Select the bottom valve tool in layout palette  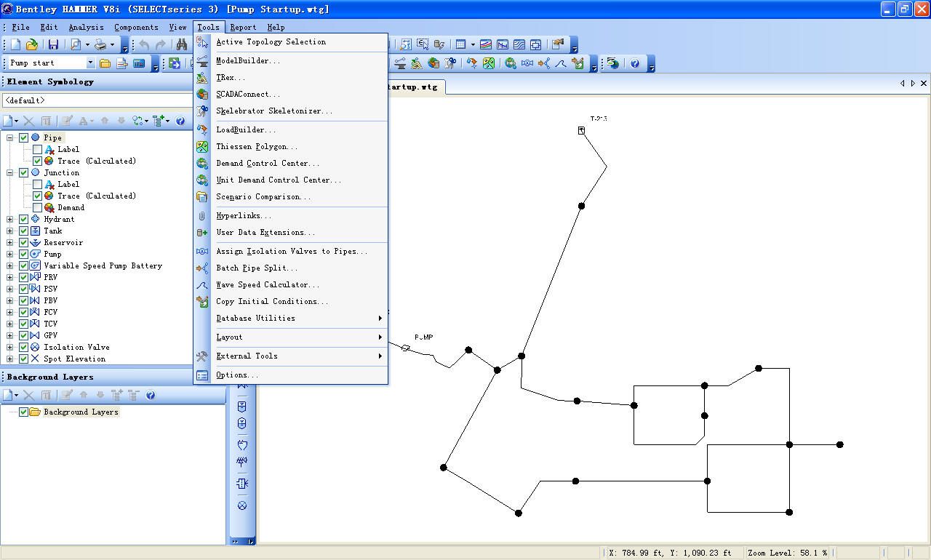tap(242, 505)
